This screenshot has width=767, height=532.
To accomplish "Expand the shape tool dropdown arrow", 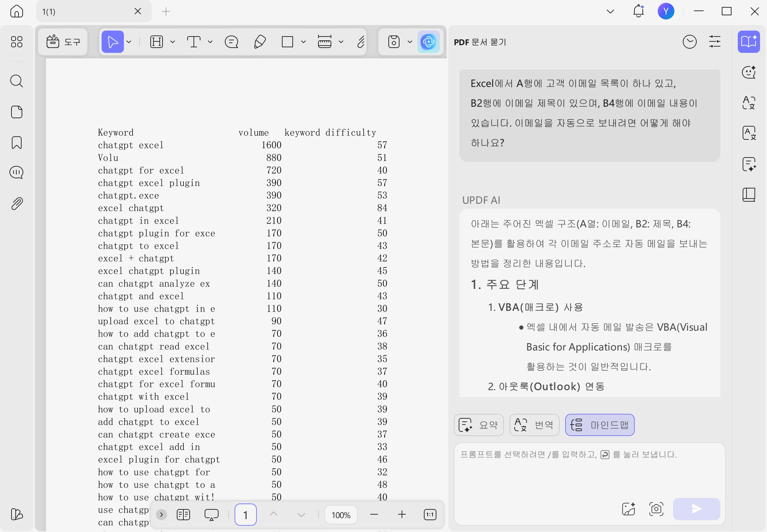I will [303, 42].
